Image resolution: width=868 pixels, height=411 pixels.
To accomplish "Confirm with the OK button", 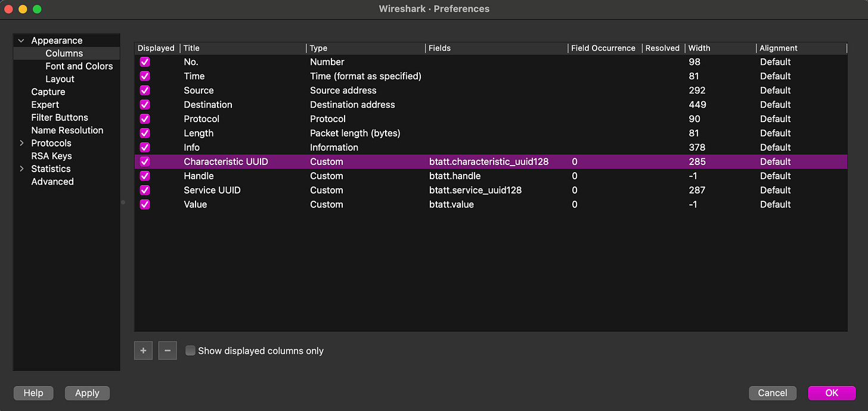I will (x=832, y=393).
